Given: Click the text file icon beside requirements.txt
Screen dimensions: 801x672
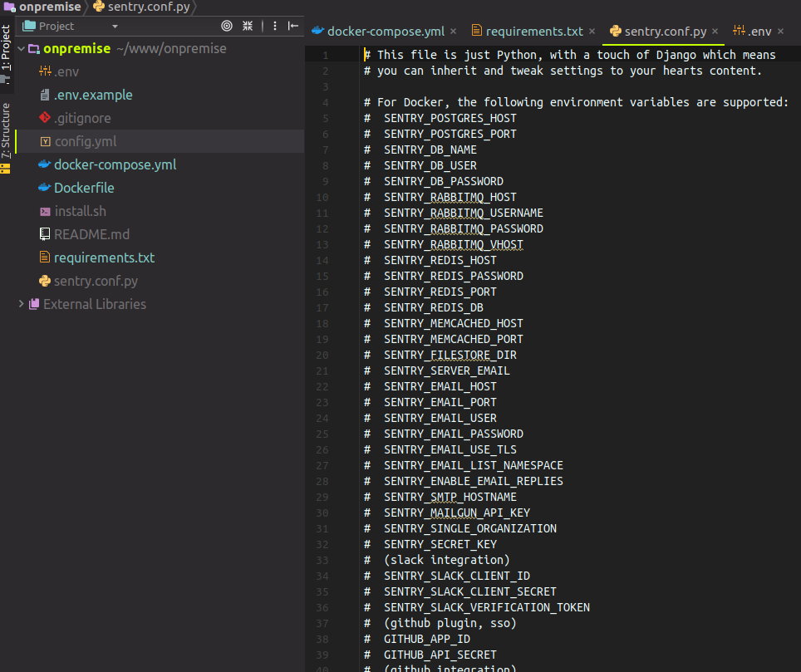Looking at the screenshot, I should click(x=45, y=258).
